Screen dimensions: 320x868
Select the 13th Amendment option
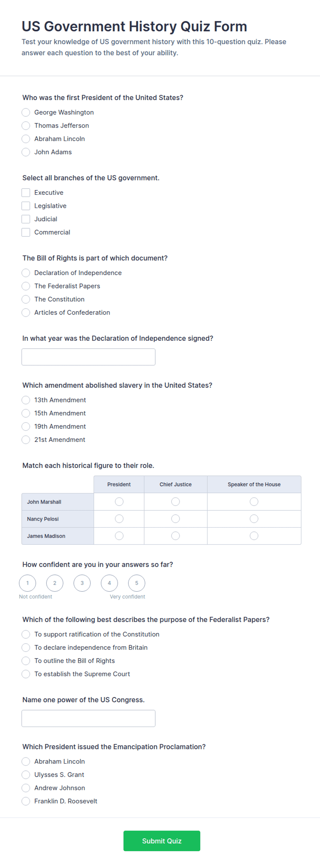click(x=26, y=400)
